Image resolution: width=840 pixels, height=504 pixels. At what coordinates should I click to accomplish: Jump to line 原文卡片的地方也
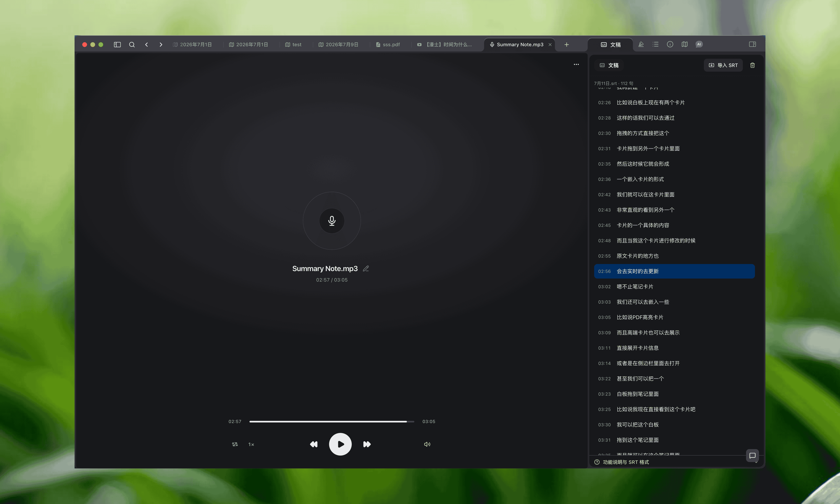(x=675, y=256)
